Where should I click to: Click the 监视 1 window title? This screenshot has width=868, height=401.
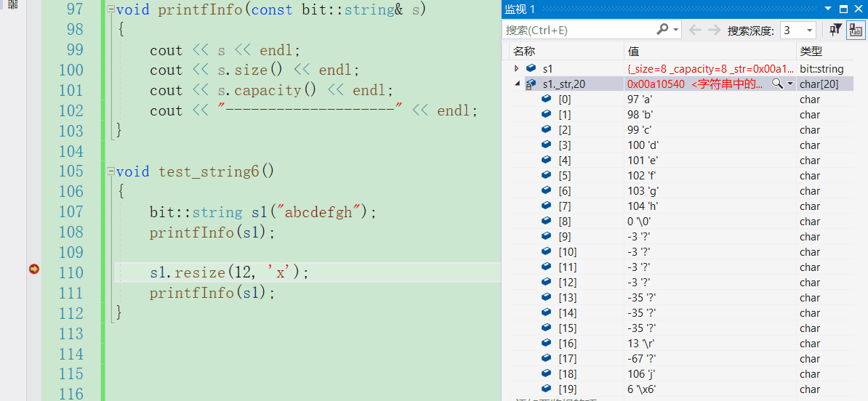click(520, 9)
